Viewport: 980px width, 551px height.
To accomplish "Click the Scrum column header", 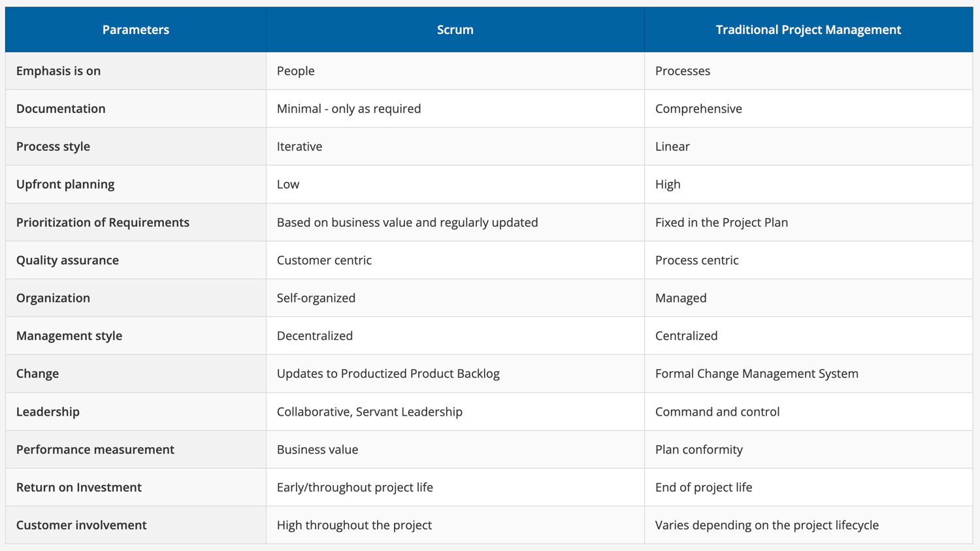I will tap(455, 29).
